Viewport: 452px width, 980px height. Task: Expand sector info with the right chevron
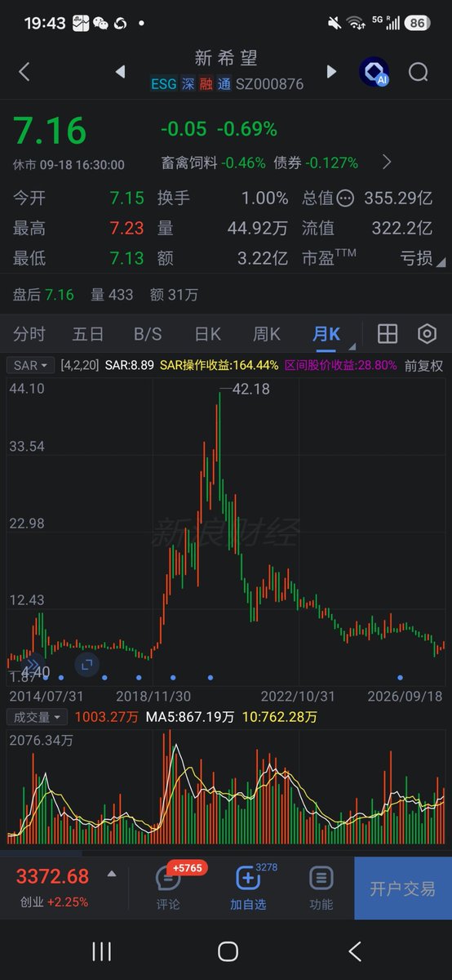point(387,162)
